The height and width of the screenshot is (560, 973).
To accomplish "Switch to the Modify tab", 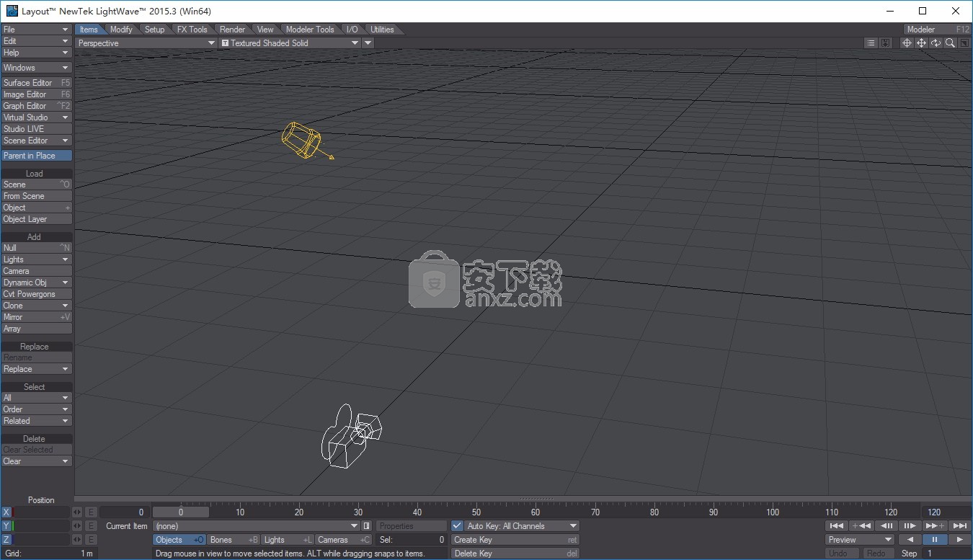I will click(x=121, y=30).
